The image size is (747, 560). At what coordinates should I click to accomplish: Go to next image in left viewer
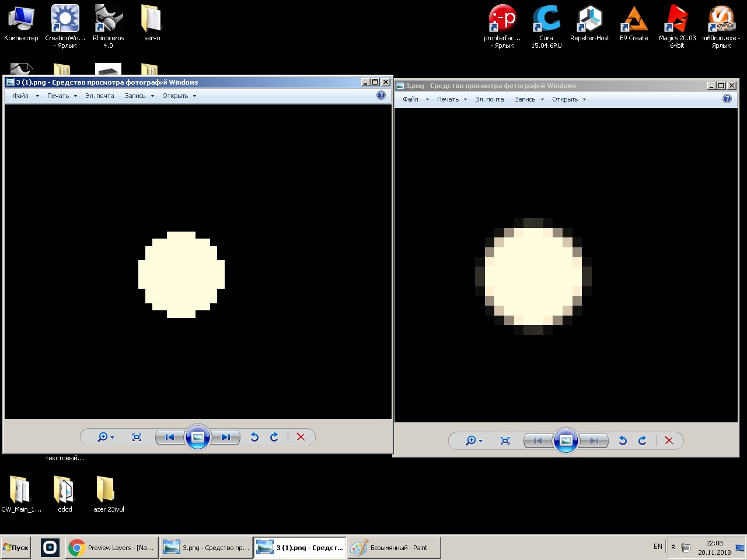[226, 437]
